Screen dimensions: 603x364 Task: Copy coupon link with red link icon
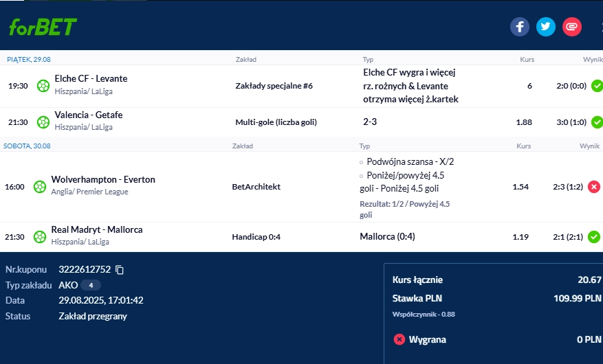click(x=572, y=27)
